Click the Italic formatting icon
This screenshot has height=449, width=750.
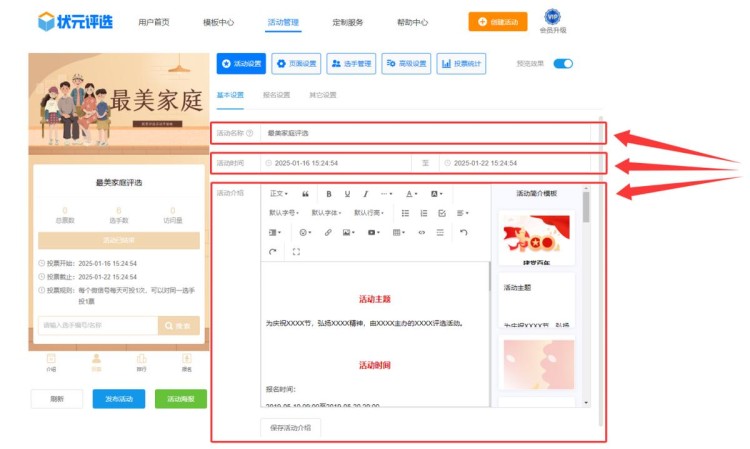coord(366,193)
